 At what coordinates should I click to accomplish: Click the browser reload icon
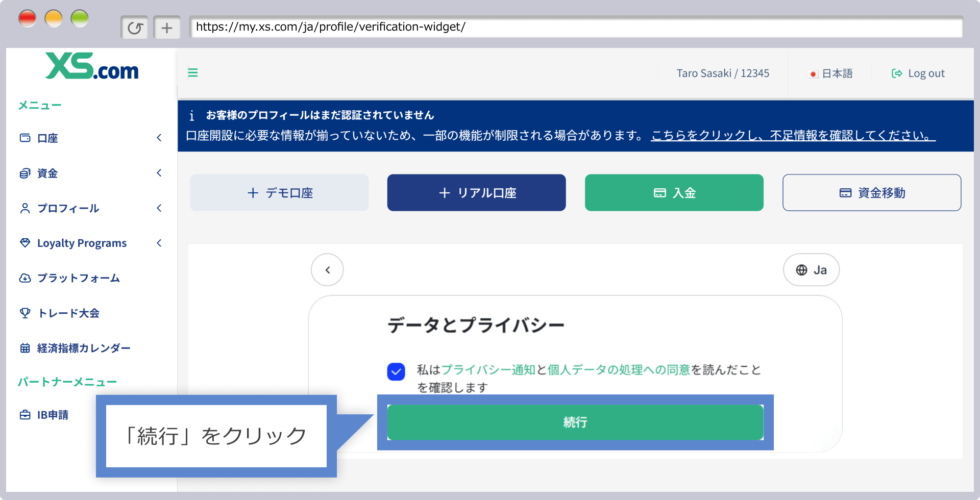[x=135, y=28]
